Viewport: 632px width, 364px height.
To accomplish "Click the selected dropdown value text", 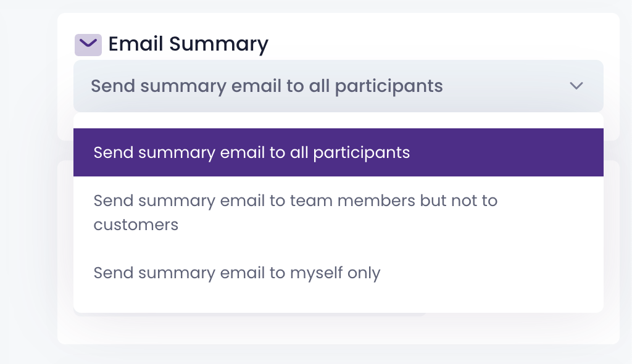I will pyautogui.click(x=267, y=86).
